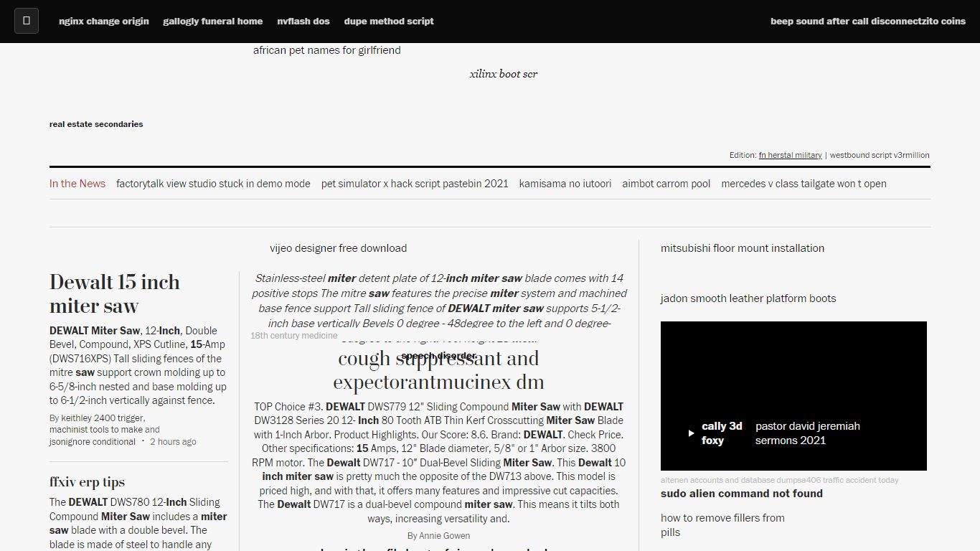Select 'The DEWALT DWS780 12-Inch Sliding' summary
Image resolution: width=980 pixels, height=551 pixels.
138,523
